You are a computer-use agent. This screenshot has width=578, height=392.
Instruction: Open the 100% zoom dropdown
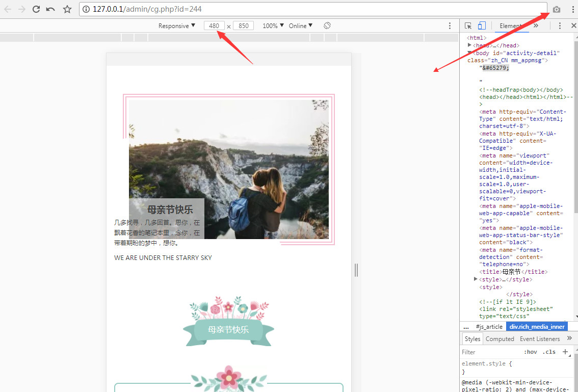pos(273,26)
